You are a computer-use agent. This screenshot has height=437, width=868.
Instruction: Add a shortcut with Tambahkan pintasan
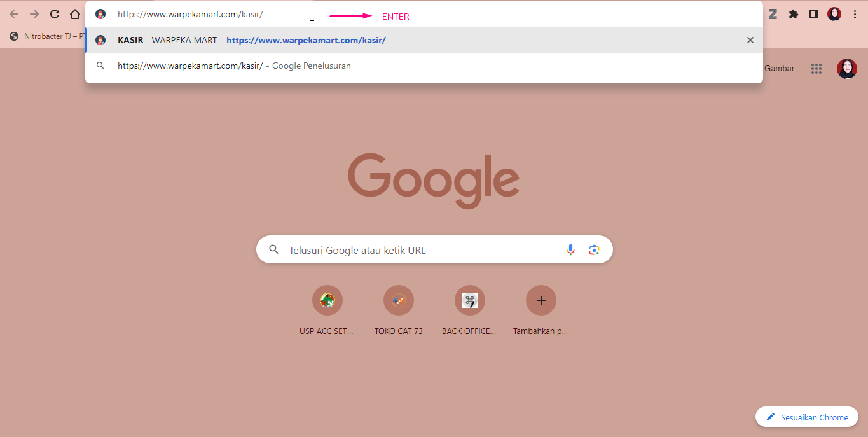(x=541, y=310)
